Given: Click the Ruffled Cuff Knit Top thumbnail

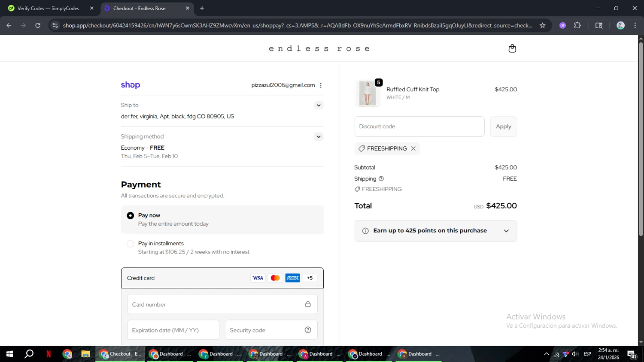Looking at the screenshot, I should [368, 93].
